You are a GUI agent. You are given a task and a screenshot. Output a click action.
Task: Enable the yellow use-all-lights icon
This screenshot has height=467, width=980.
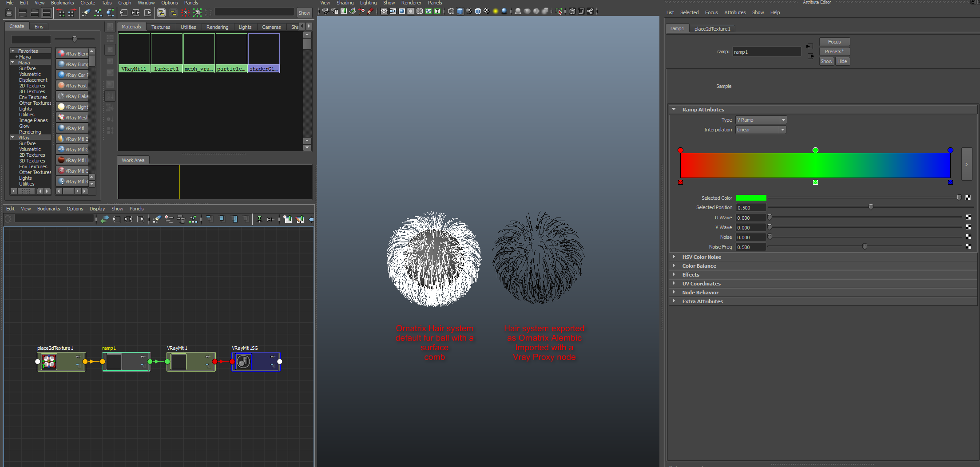(x=496, y=12)
